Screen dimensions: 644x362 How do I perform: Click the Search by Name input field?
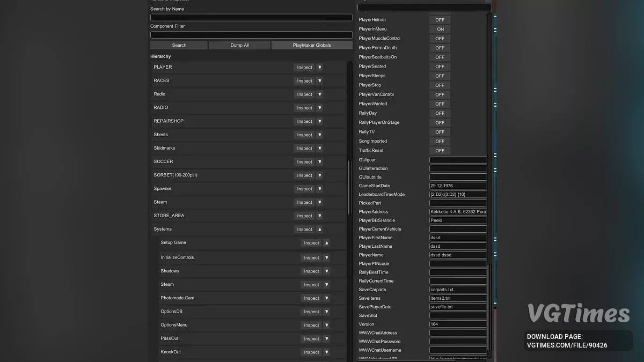(x=251, y=17)
